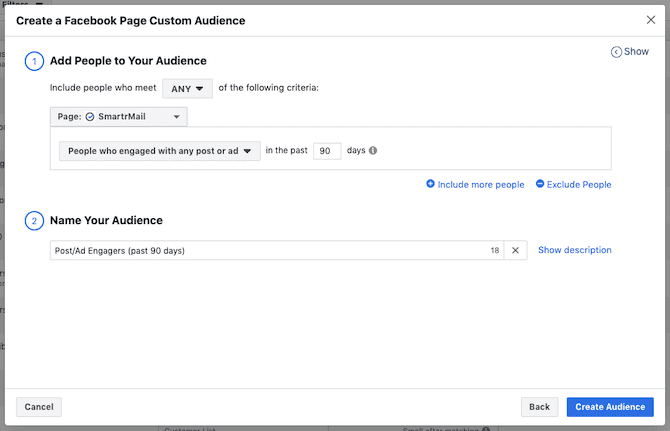
Task: Open the engagement type dropdown
Action: (x=159, y=151)
